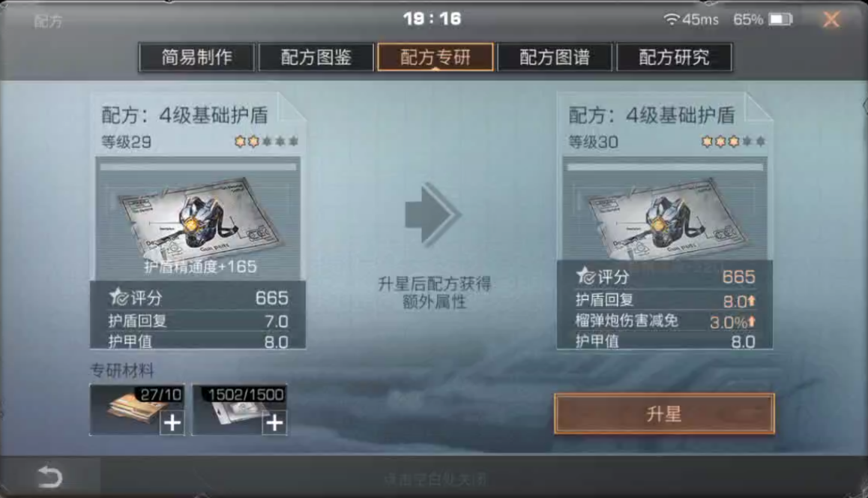
Task: Click the blueprint paper material icon
Action: [136, 410]
